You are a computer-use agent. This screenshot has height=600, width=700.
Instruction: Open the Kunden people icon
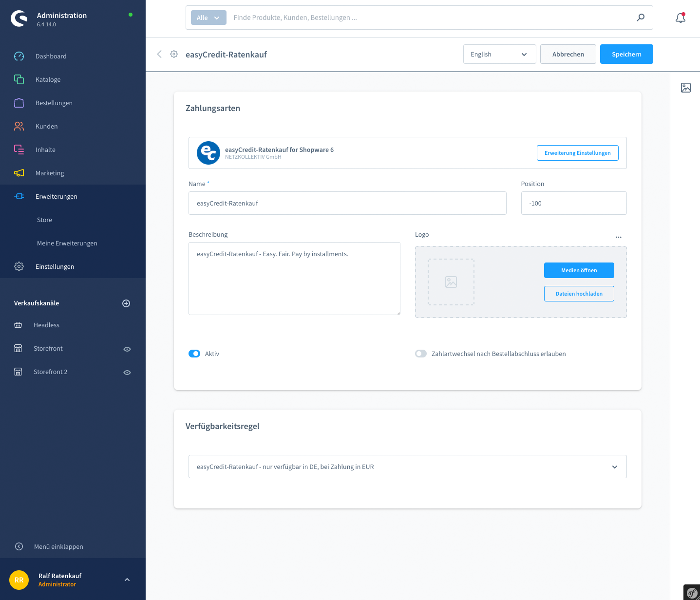[19, 126]
